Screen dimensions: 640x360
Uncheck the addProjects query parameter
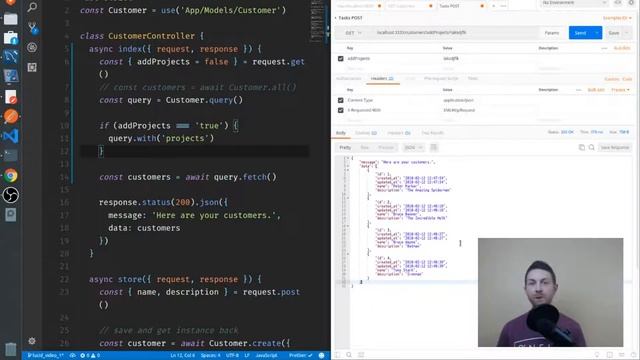click(x=340, y=58)
